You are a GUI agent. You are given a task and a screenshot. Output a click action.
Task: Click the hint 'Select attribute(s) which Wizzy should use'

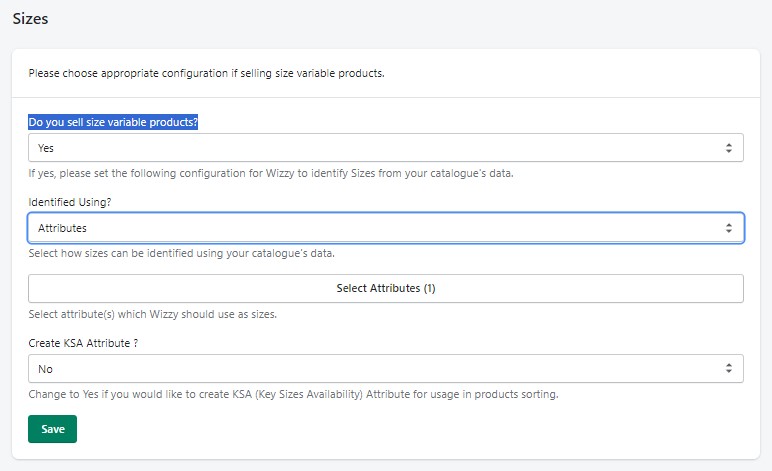152,314
